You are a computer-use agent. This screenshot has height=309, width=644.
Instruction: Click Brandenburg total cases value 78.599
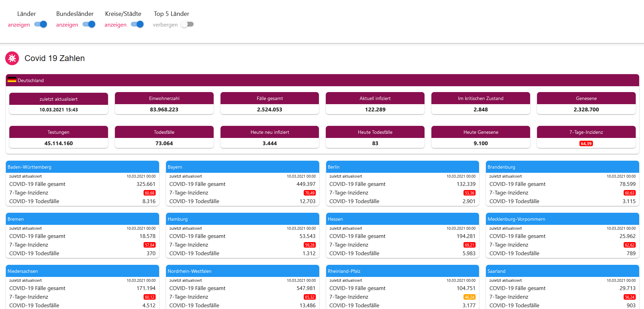click(627, 184)
